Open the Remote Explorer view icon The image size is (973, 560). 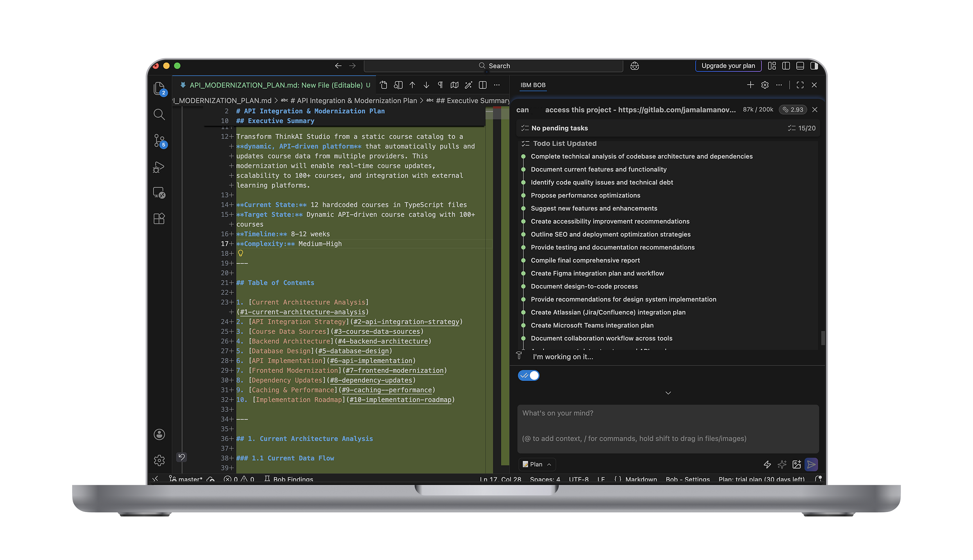point(159,192)
